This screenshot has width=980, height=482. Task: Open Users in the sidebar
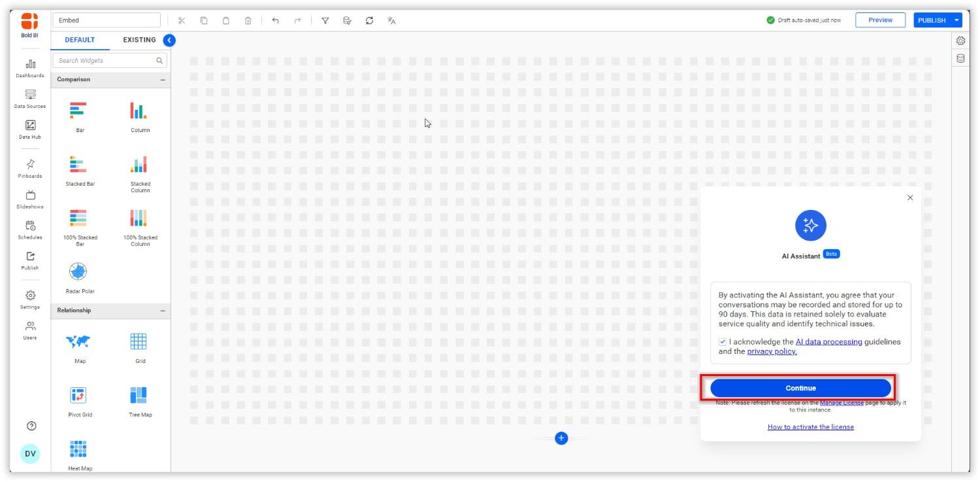pyautogui.click(x=30, y=331)
